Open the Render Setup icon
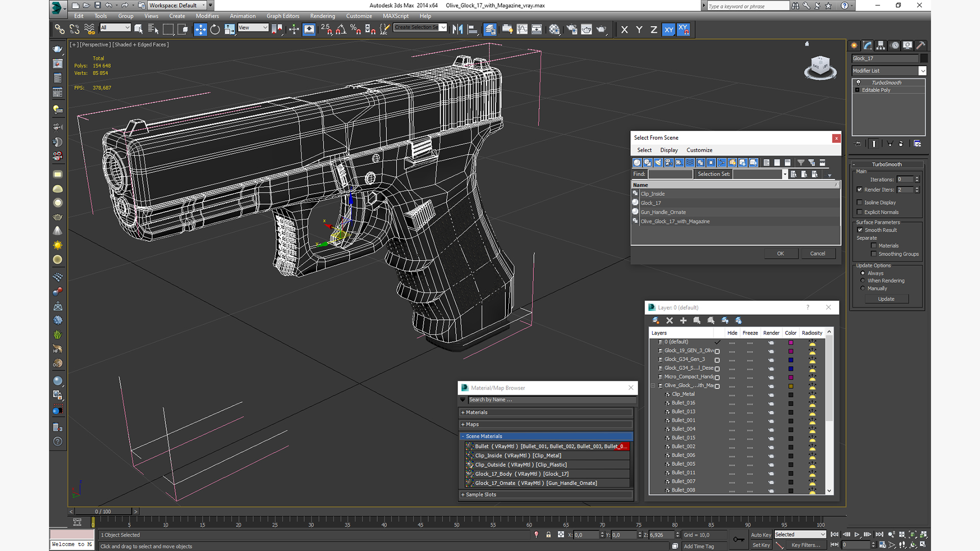The image size is (980, 551). [x=572, y=30]
